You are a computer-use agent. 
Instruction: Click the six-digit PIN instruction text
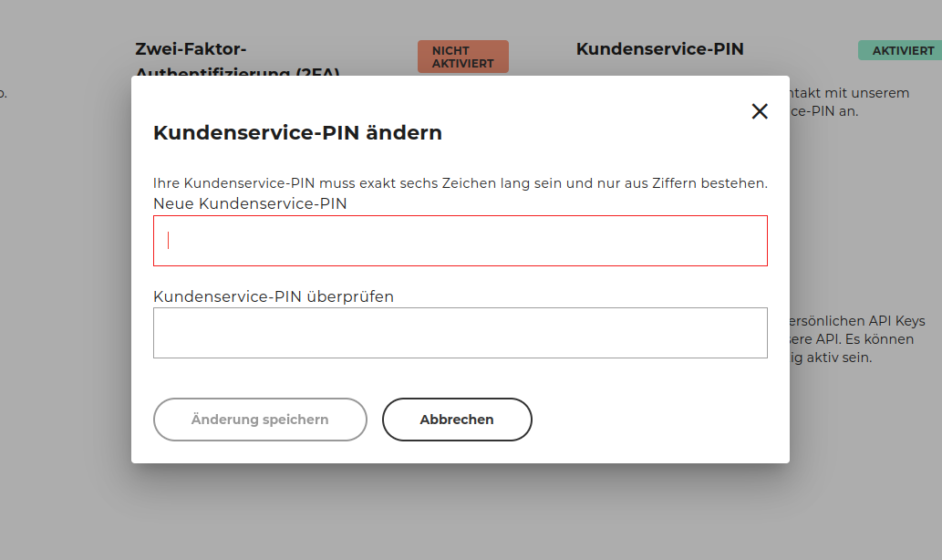(x=461, y=182)
